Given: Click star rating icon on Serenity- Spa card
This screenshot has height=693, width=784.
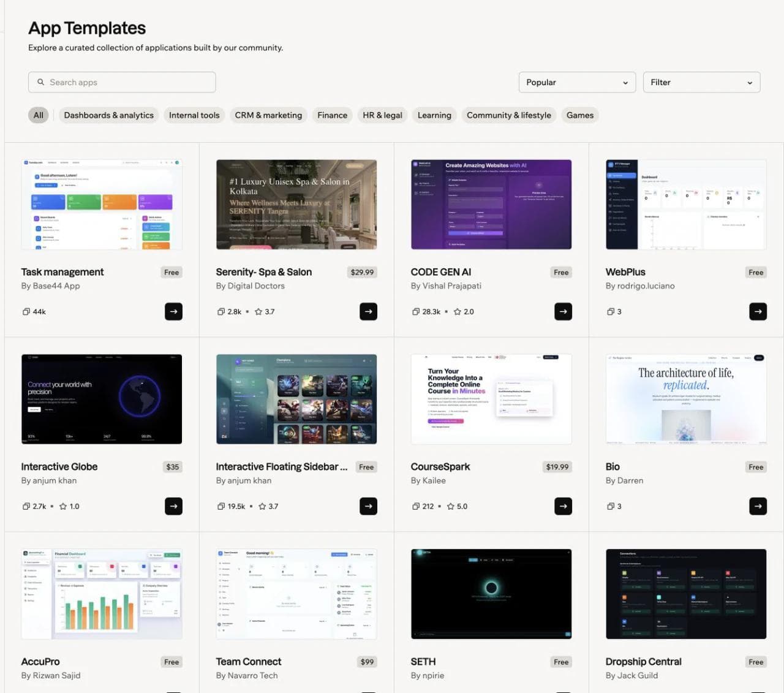Looking at the screenshot, I should 258,311.
